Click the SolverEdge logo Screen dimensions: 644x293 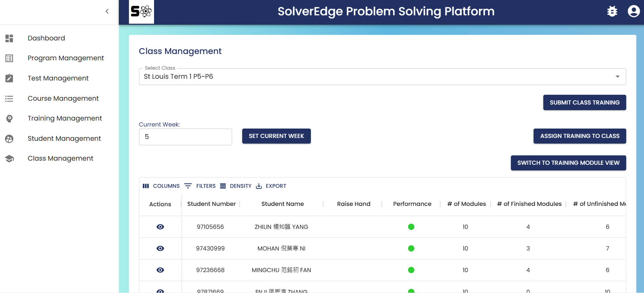coord(141,12)
